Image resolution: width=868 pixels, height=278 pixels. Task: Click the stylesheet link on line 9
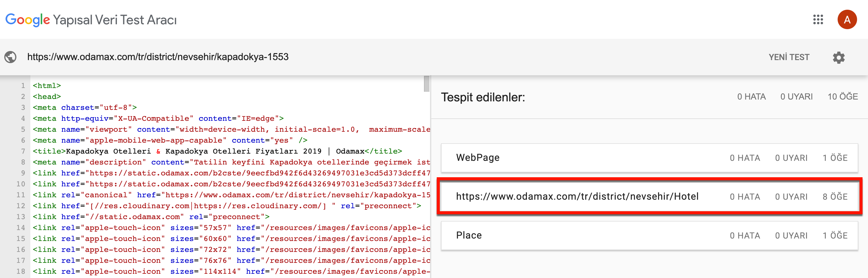tap(231, 173)
